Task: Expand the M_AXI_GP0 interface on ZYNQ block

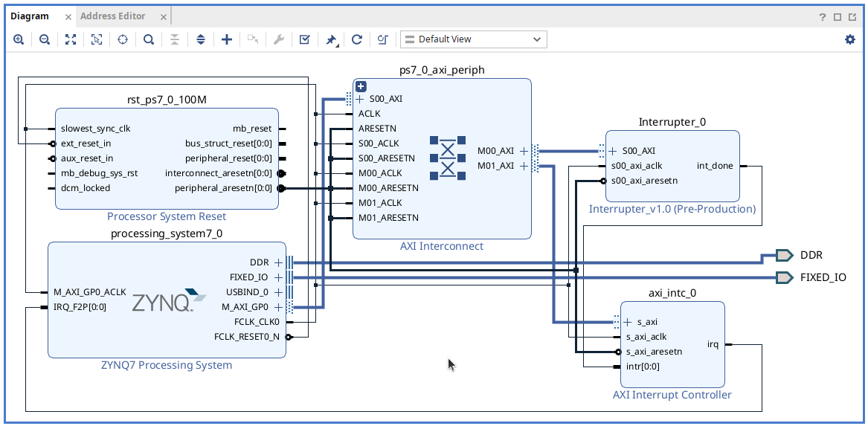Action: coord(278,307)
